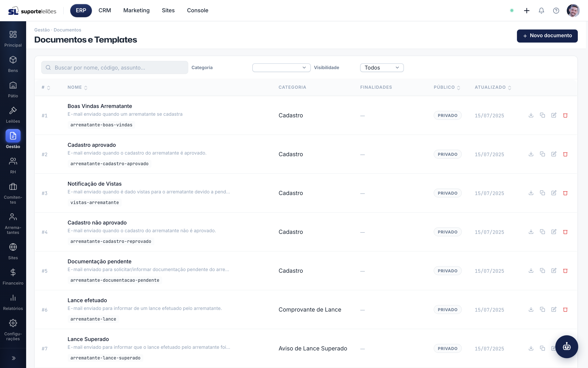Delete Notificação de Vistas document
The width and height of the screenshot is (588, 368).
tap(565, 193)
